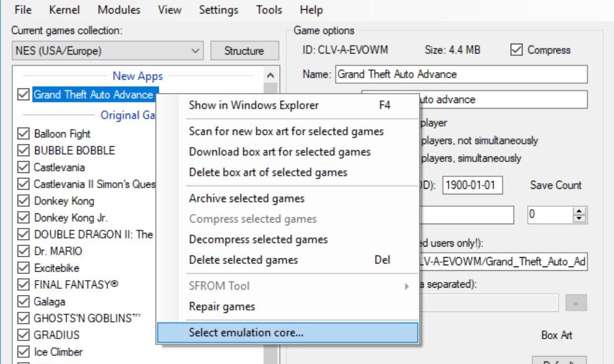This screenshot has width=614, height=364.
Task: Open the Help menu
Action: (x=311, y=9)
